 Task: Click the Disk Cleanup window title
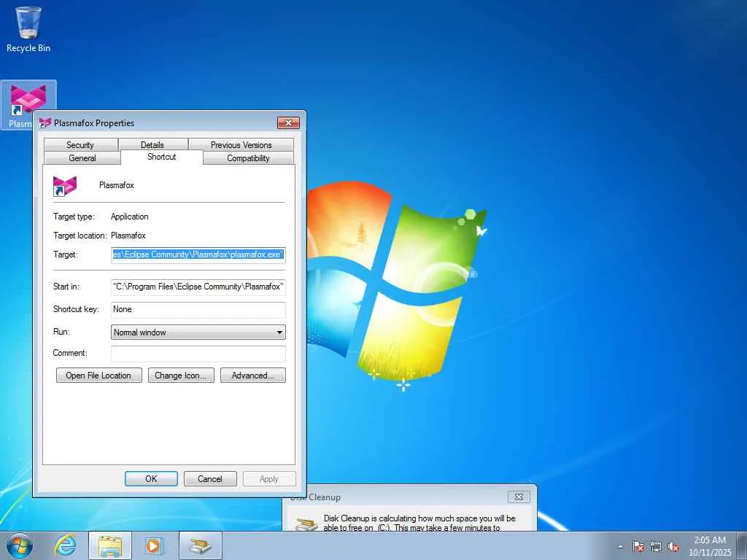tap(315, 497)
